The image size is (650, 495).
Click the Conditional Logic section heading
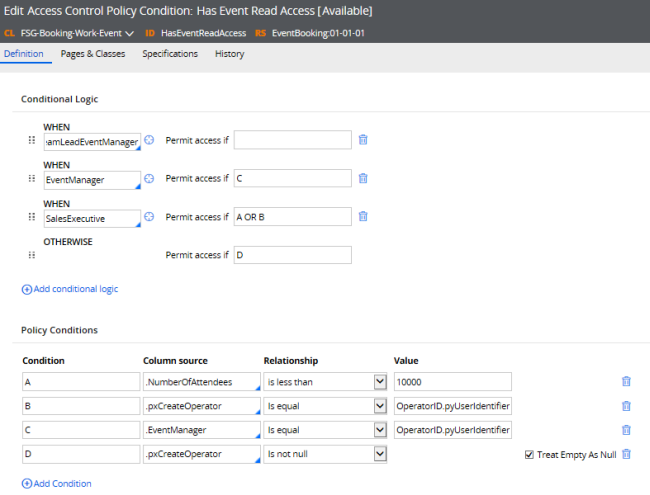click(x=60, y=99)
